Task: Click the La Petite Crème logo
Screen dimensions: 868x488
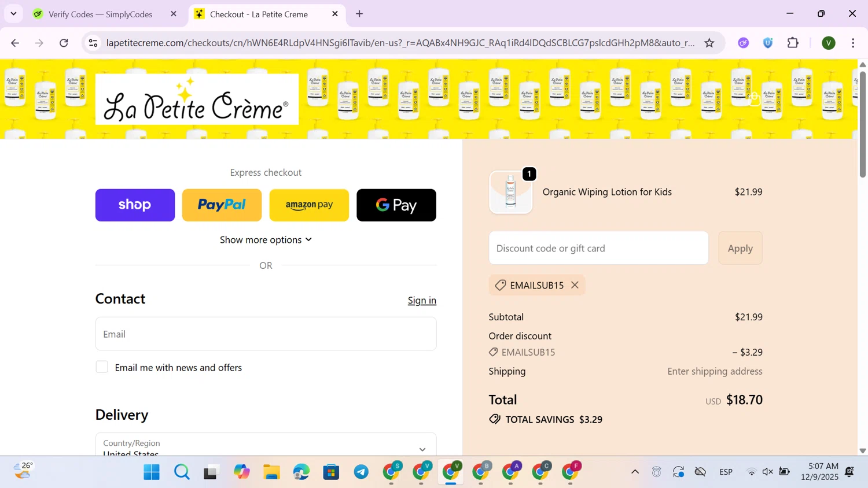Action: [x=197, y=99]
